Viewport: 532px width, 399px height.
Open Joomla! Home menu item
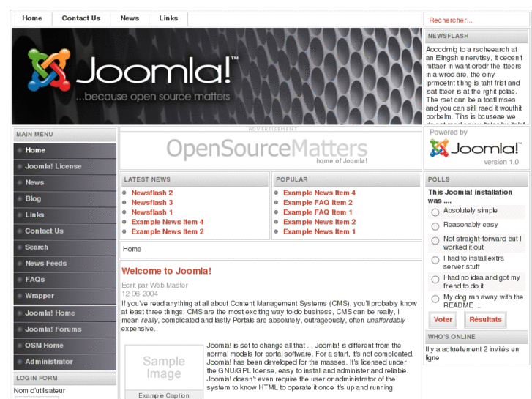click(x=65, y=313)
